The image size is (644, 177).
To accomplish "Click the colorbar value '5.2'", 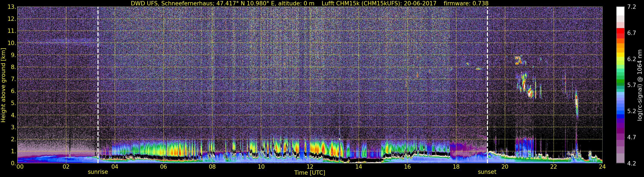I will click(631, 111).
